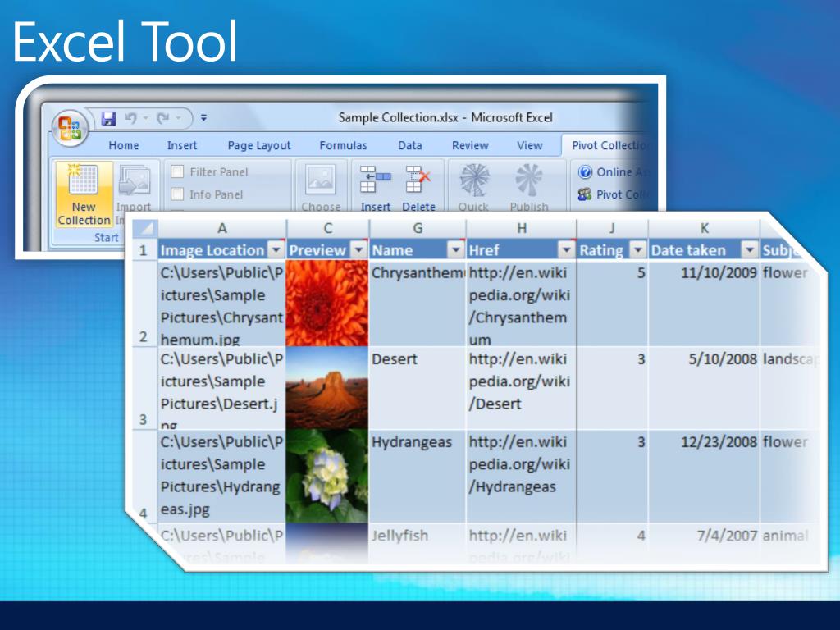This screenshot has height=630, width=840.
Task: Select column A header
Action: (x=221, y=228)
